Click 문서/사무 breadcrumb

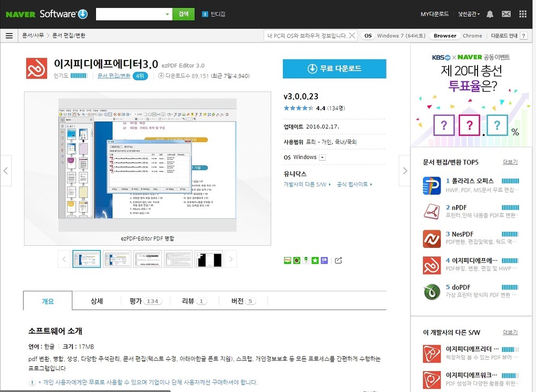pos(33,35)
